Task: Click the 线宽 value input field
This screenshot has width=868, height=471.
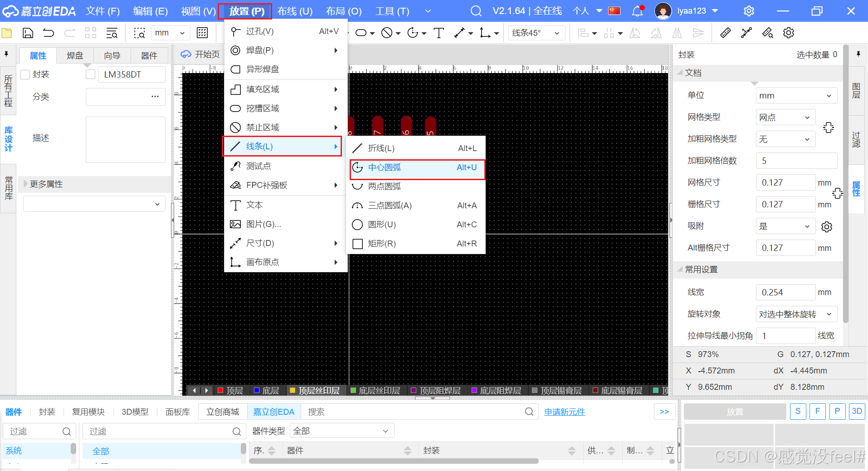Action: point(785,292)
